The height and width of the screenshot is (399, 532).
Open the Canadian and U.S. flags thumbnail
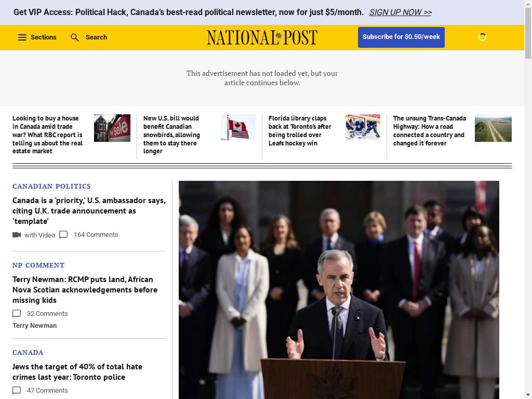[238, 127]
